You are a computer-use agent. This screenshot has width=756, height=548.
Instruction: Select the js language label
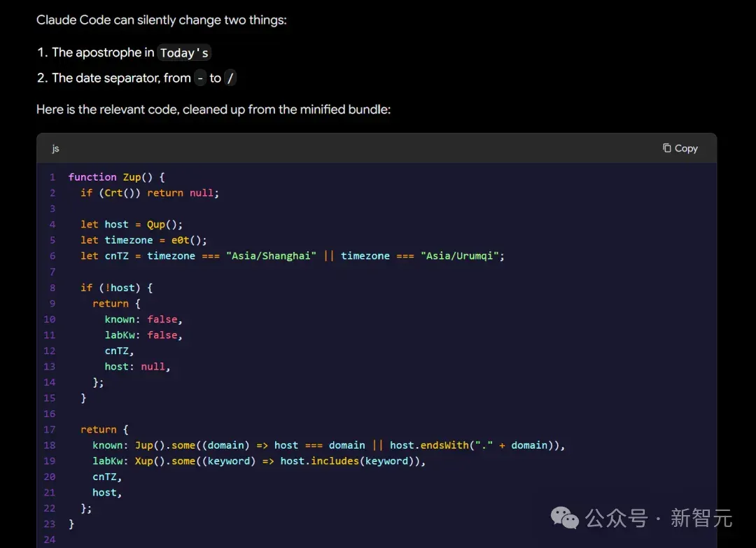(55, 148)
